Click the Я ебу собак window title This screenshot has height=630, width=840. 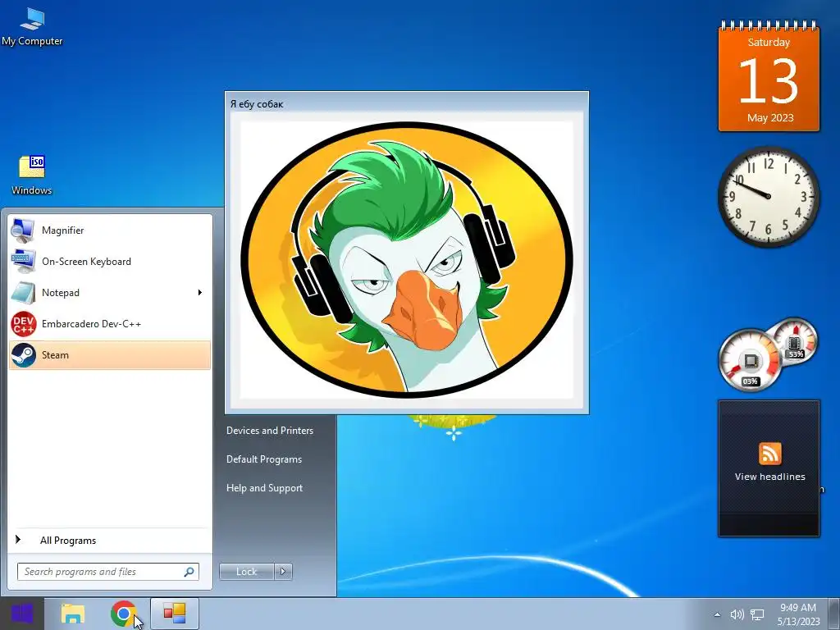click(257, 104)
